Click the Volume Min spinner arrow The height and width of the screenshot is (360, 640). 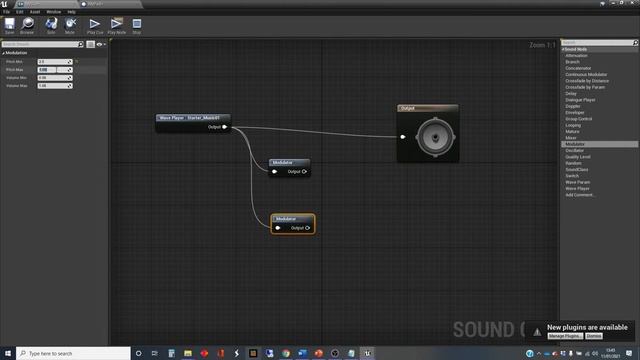pos(70,78)
